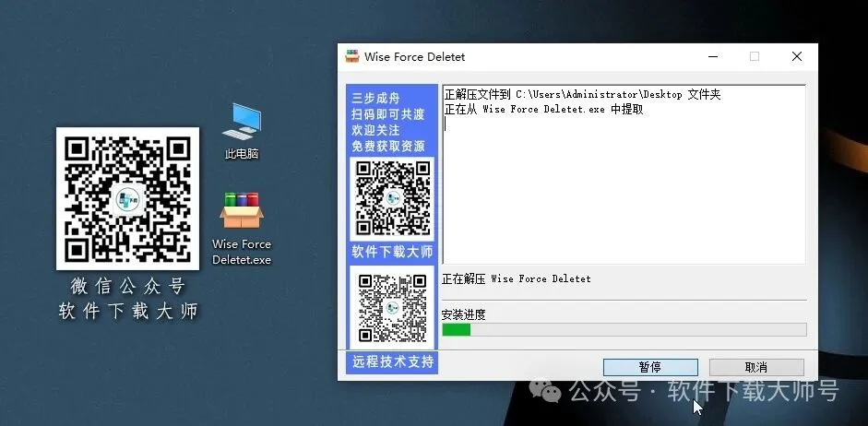
Task: Click the 安装进度 label
Action: [x=463, y=314]
